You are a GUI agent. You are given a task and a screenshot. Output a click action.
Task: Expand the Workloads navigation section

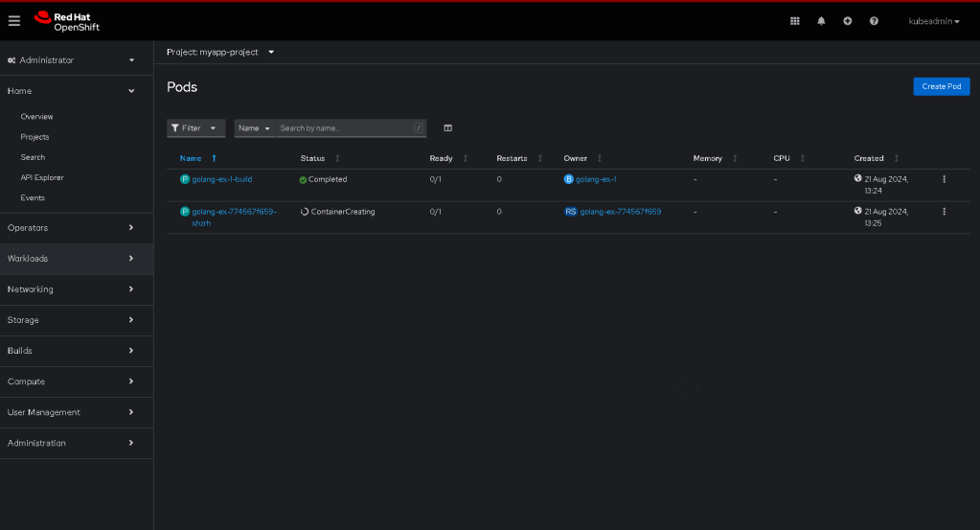point(77,259)
